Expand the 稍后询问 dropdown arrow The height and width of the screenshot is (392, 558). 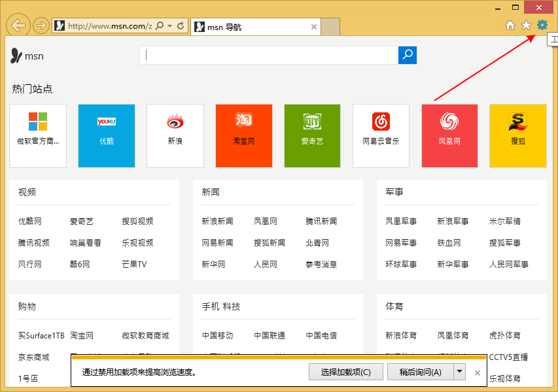coord(459,372)
